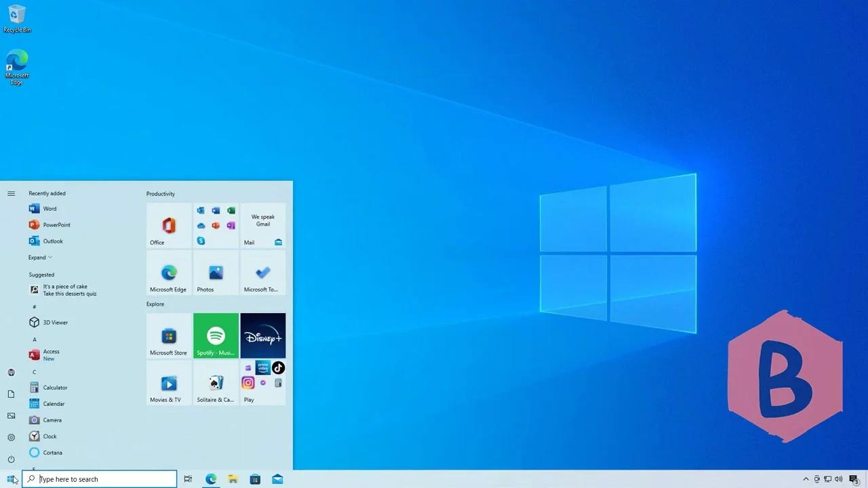Viewport: 868px width, 488px height.
Task: Click the Productivity group heading
Action: pyautogui.click(x=161, y=194)
